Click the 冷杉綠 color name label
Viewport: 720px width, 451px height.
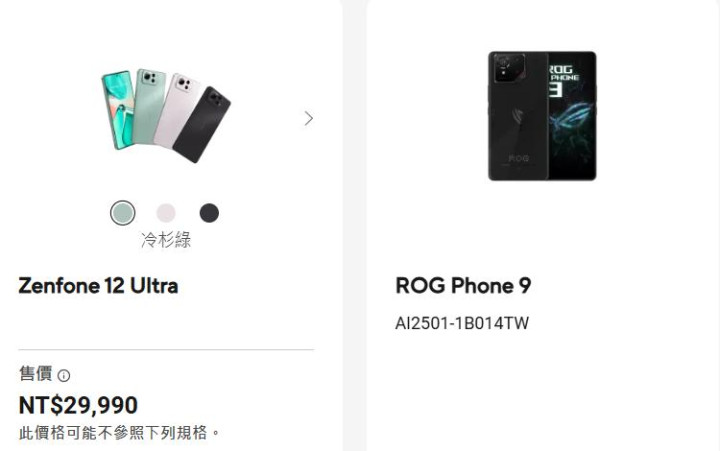coord(166,240)
